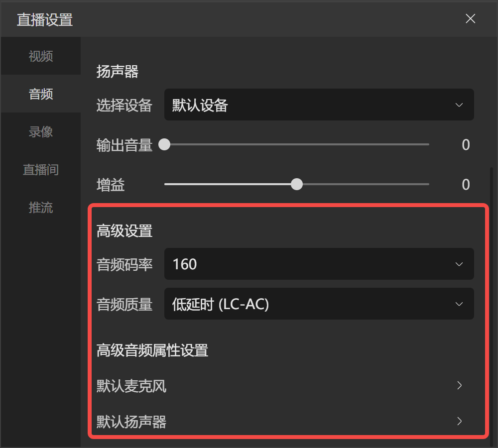
Task: Click the 增益 slider handle
Action: pyautogui.click(x=297, y=184)
